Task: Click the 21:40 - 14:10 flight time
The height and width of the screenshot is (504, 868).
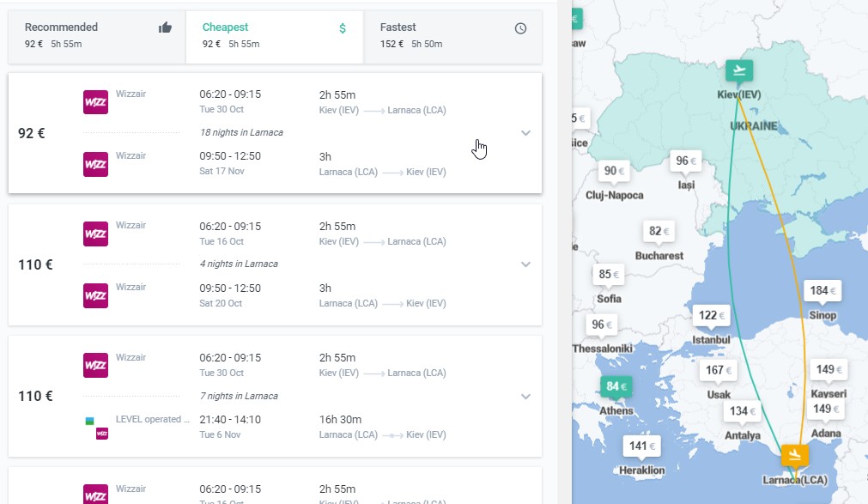Action: point(230,420)
